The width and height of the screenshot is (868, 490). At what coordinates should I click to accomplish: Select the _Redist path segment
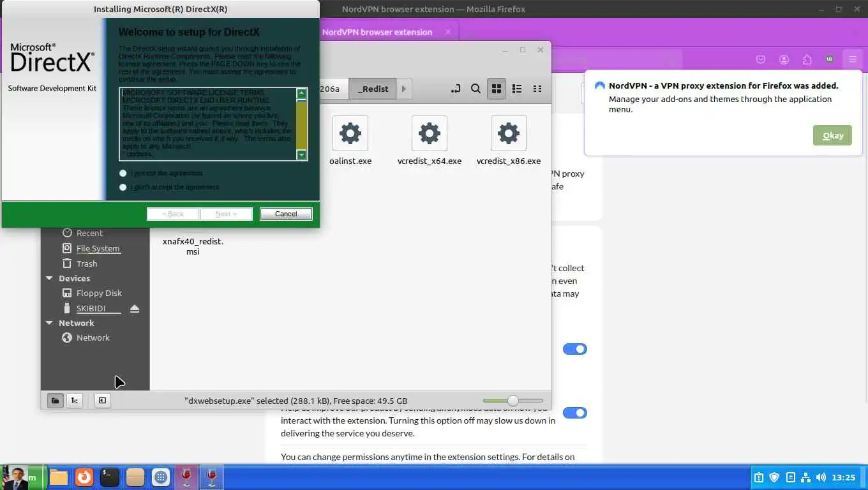click(373, 89)
